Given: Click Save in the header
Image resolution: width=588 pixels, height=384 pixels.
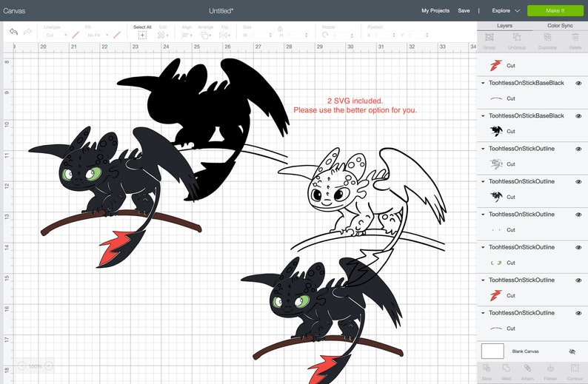Looking at the screenshot, I should coord(464,11).
